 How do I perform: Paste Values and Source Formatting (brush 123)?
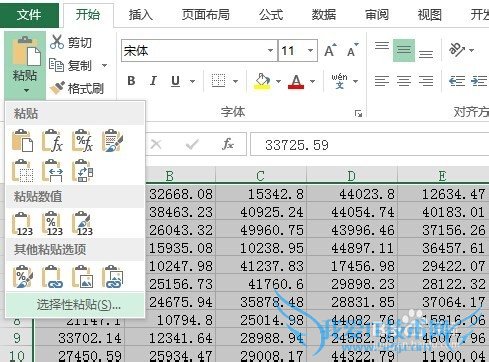pos(83,224)
